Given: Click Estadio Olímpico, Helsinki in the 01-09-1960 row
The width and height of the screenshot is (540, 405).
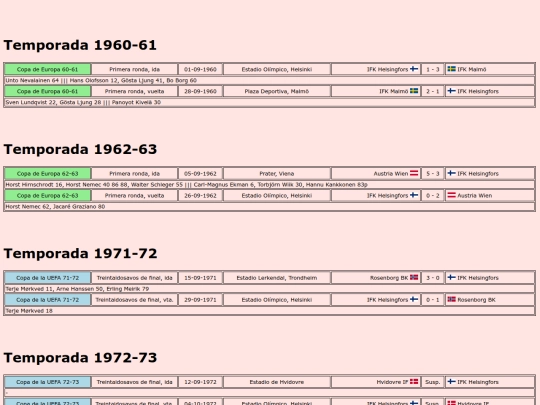Looking at the screenshot, I should pos(277,69).
